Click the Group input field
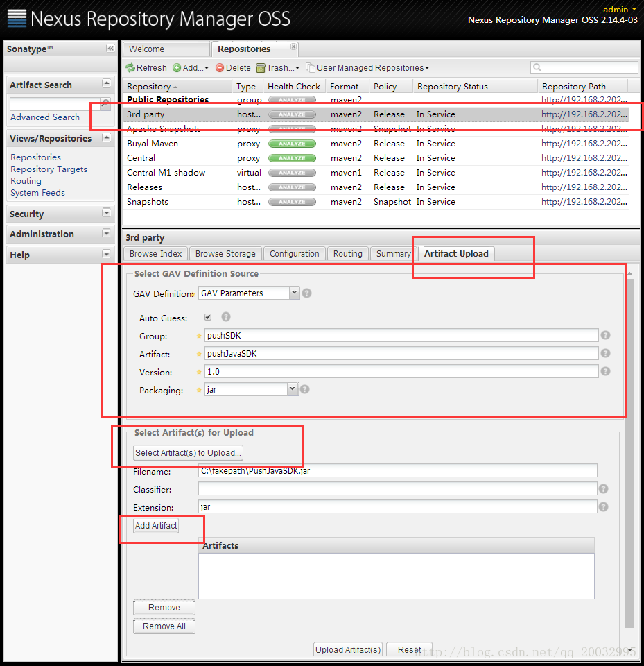 tap(401, 335)
